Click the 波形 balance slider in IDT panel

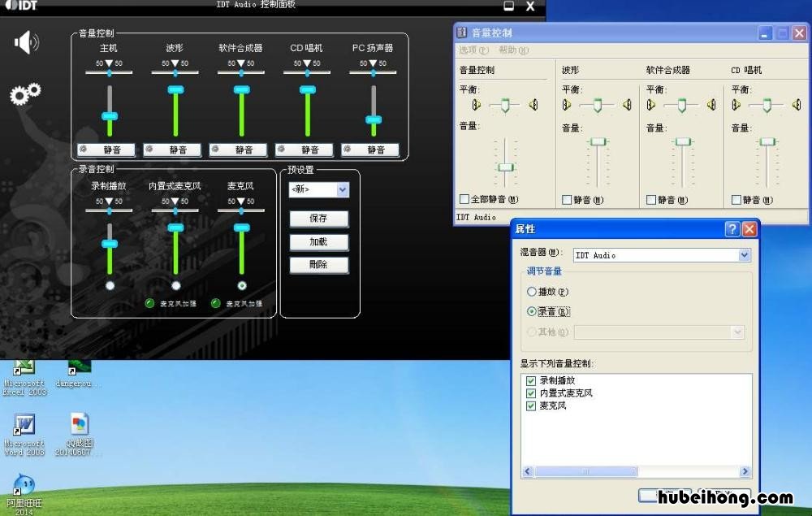175,72
